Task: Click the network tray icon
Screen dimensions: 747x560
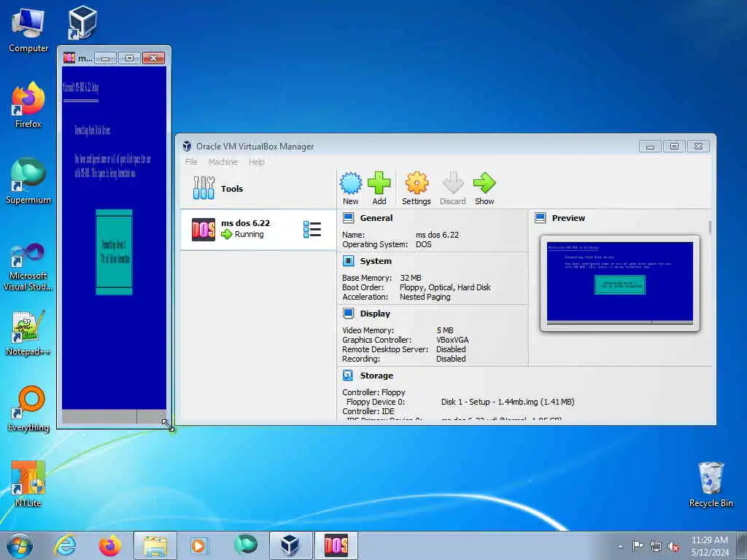Action: pyautogui.click(x=656, y=546)
